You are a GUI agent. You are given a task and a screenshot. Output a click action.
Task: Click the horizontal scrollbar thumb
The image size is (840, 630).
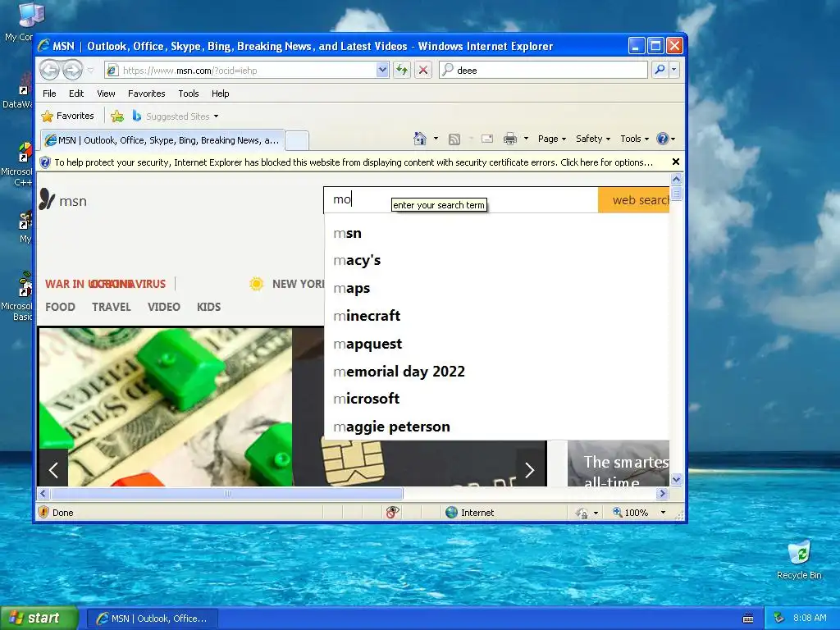coord(227,493)
